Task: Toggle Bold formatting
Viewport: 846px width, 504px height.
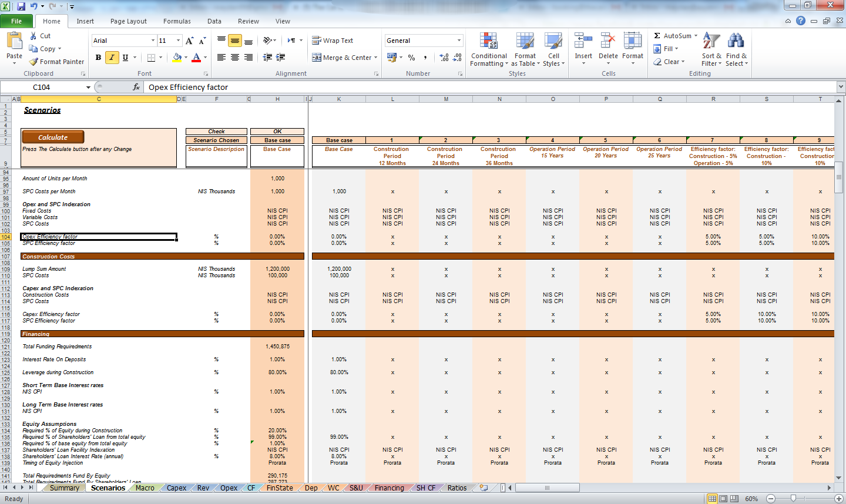Action: [x=98, y=58]
